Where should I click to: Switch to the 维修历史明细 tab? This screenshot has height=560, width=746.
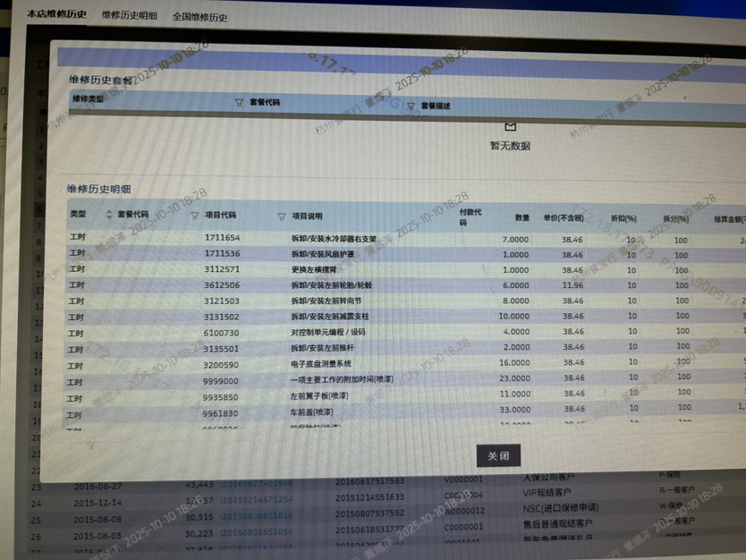(x=130, y=16)
